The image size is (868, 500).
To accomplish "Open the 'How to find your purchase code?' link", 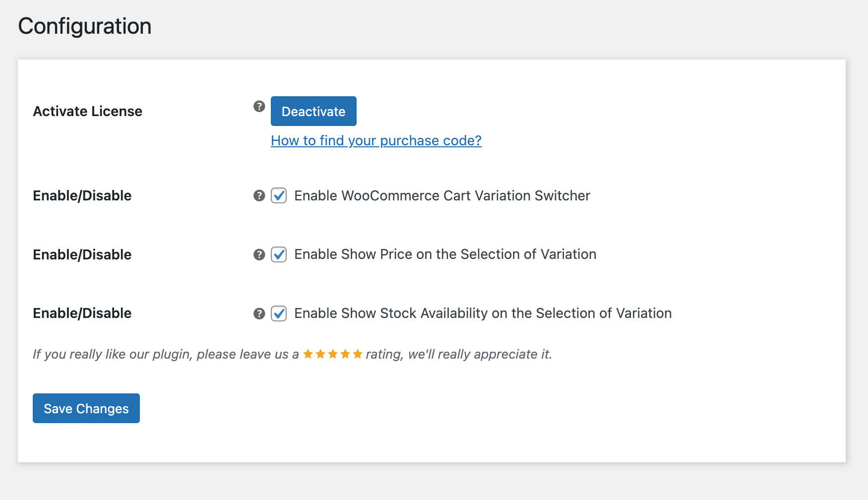I will pos(376,141).
